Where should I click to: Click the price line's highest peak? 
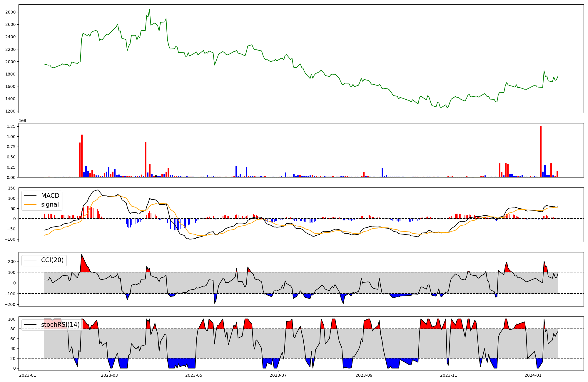pos(149,9)
